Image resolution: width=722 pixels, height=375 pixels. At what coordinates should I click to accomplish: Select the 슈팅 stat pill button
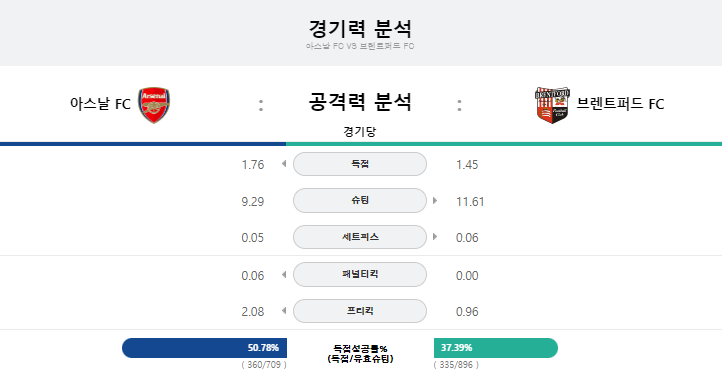360,200
